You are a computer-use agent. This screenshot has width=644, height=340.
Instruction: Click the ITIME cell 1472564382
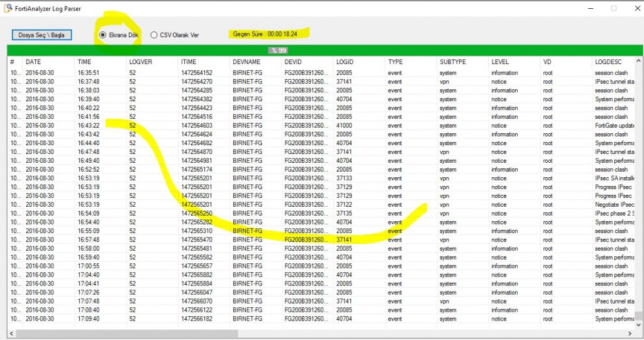click(x=197, y=99)
